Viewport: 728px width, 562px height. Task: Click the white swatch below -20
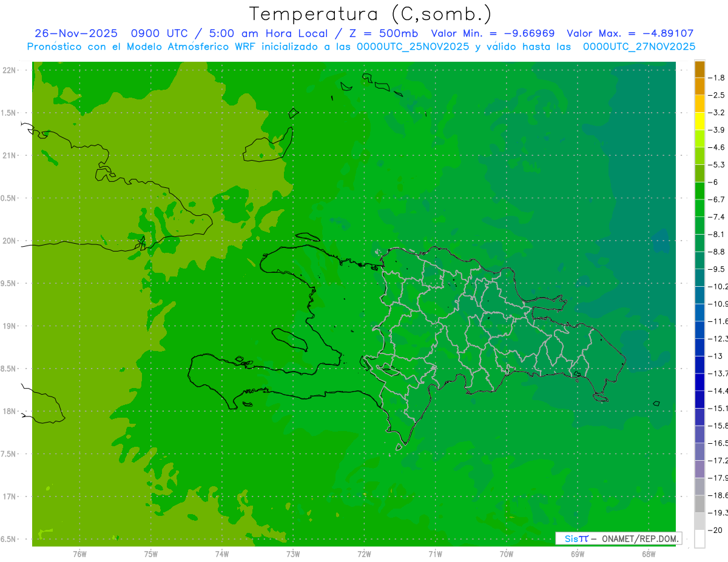(x=699, y=539)
